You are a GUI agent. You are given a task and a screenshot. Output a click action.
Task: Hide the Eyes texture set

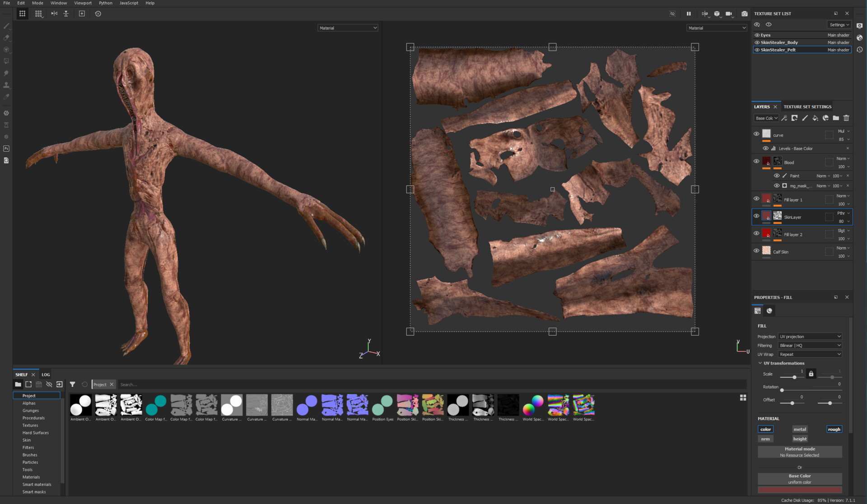(757, 35)
